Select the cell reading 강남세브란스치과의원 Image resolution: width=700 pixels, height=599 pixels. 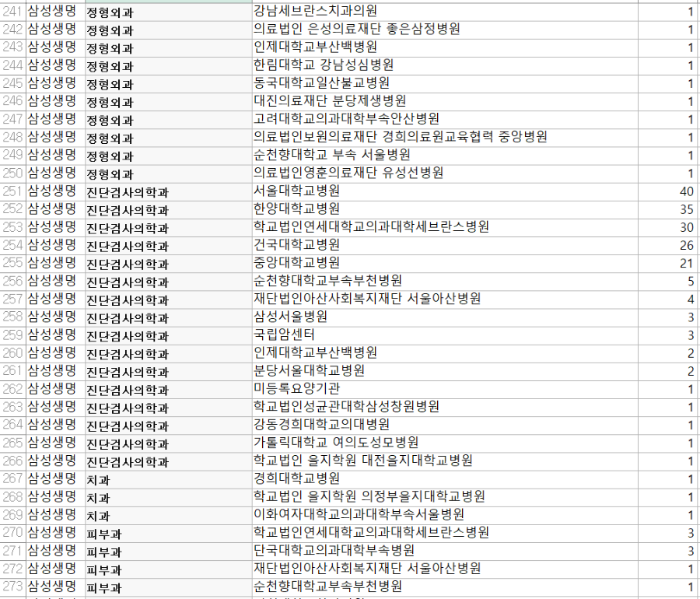click(x=445, y=12)
